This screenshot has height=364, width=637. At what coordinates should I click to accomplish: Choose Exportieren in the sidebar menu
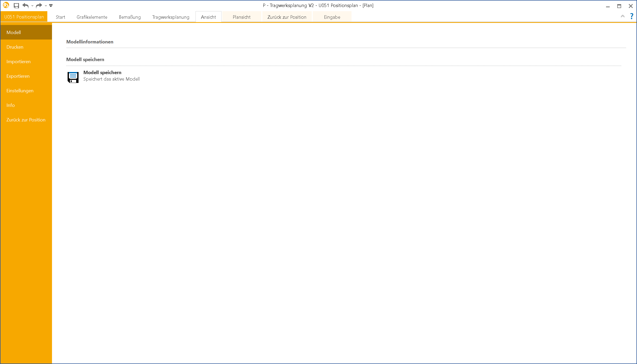[x=26, y=76]
